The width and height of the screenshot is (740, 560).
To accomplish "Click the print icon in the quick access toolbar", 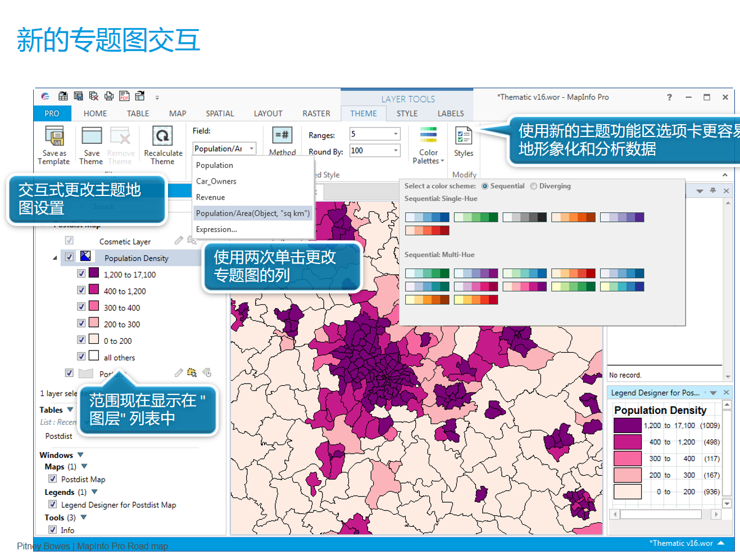I will coord(109,97).
